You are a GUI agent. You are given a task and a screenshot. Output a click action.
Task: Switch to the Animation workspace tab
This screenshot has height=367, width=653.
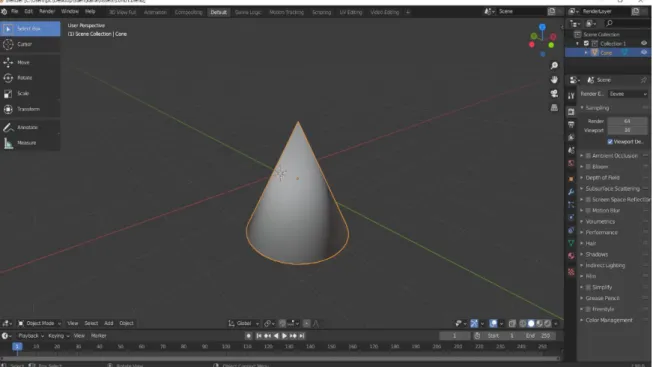coord(155,12)
